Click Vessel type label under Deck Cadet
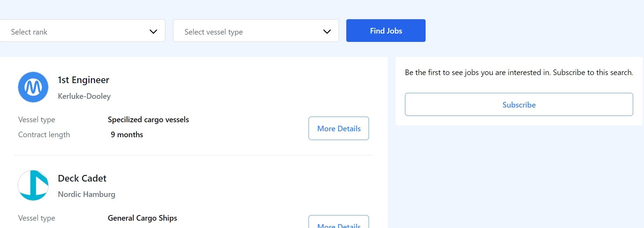The image size is (644, 228). tap(37, 218)
